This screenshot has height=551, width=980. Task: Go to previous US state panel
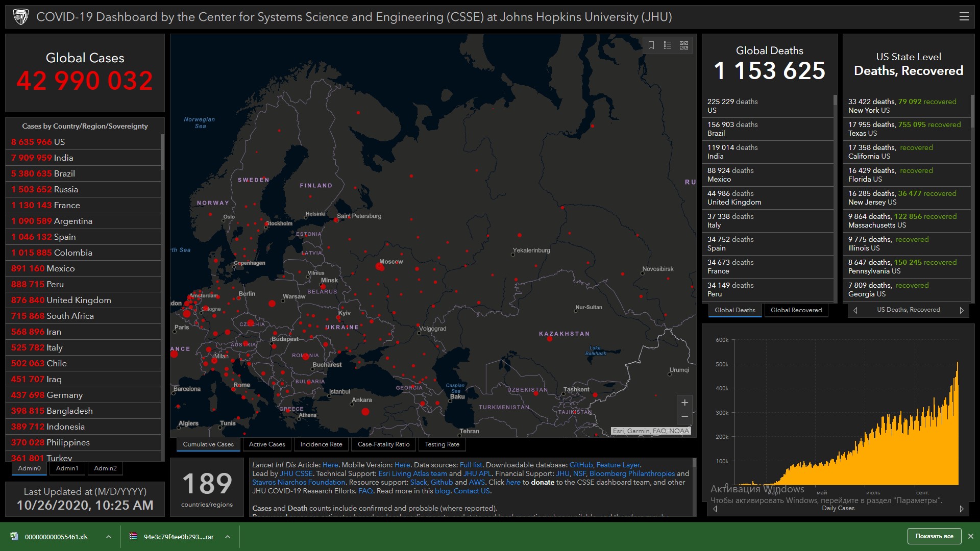[855, 310]
